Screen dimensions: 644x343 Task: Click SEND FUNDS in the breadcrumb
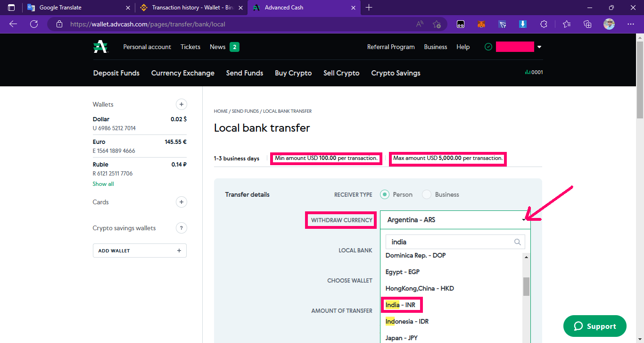[x=245, y=111]
